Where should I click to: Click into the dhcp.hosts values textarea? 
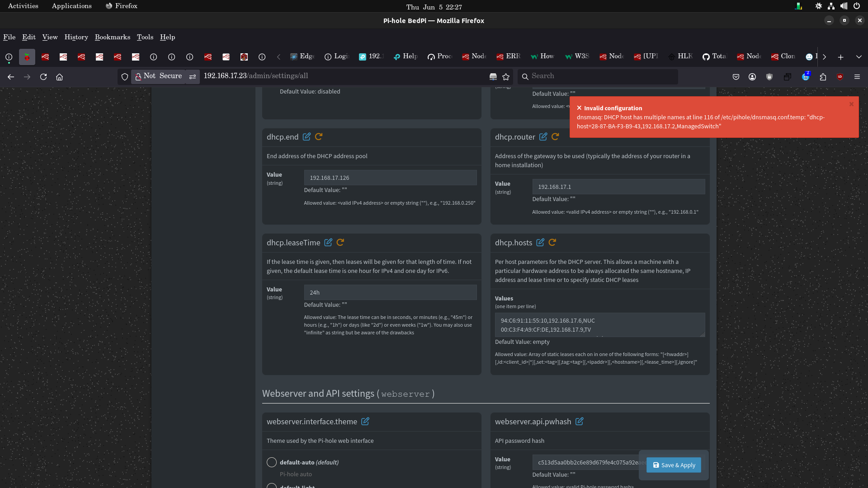click(x=600, y=325)
